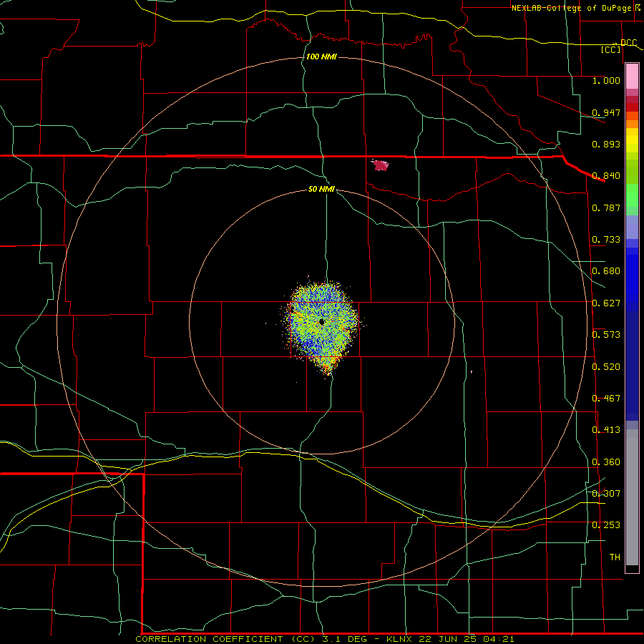Pick the 0.627 legend label
644x644 pixels.
606,303
